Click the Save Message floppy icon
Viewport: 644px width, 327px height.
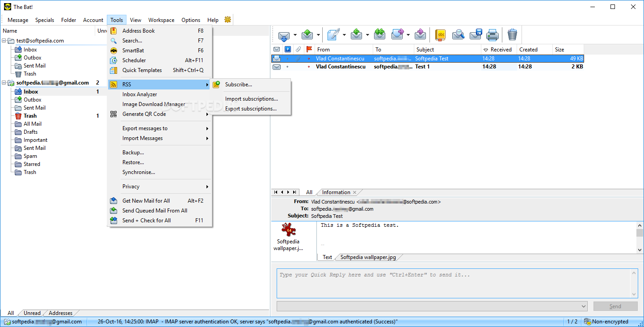[476, 34]
